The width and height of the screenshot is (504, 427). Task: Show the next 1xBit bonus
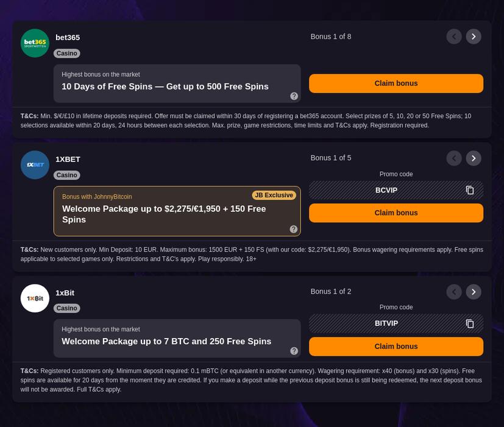(474, 292)
